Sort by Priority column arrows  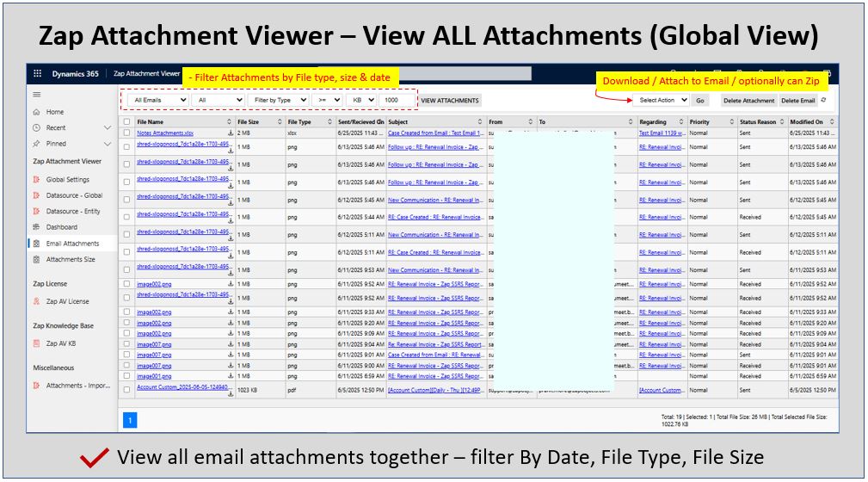click(x=732, y=122)
